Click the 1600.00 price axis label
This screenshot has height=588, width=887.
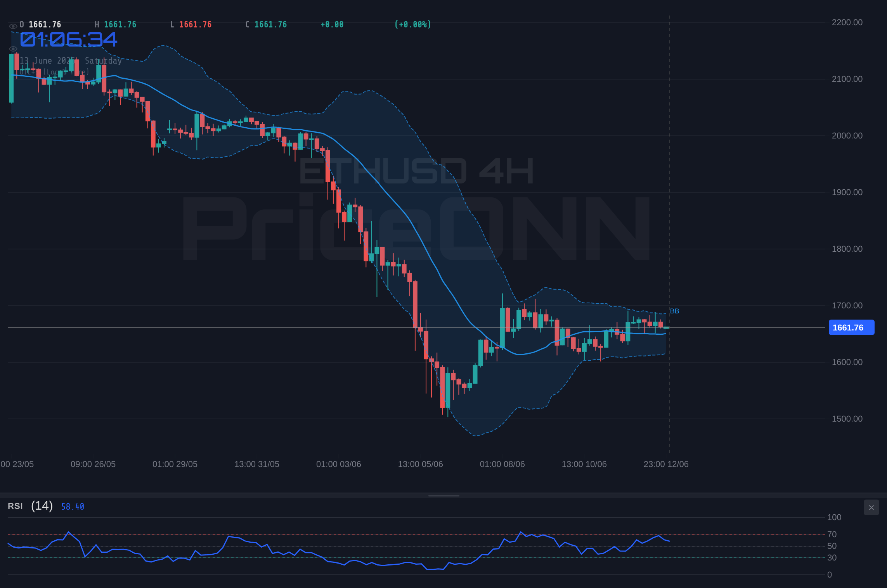click(x=847, y=362)
